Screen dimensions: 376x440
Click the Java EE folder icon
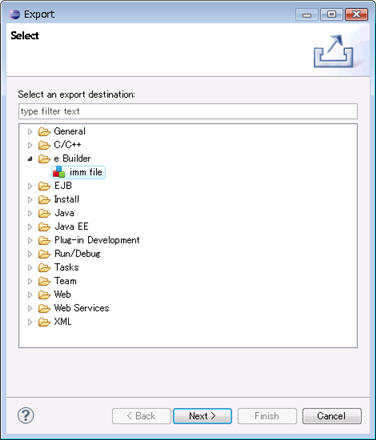click(44, 227)
